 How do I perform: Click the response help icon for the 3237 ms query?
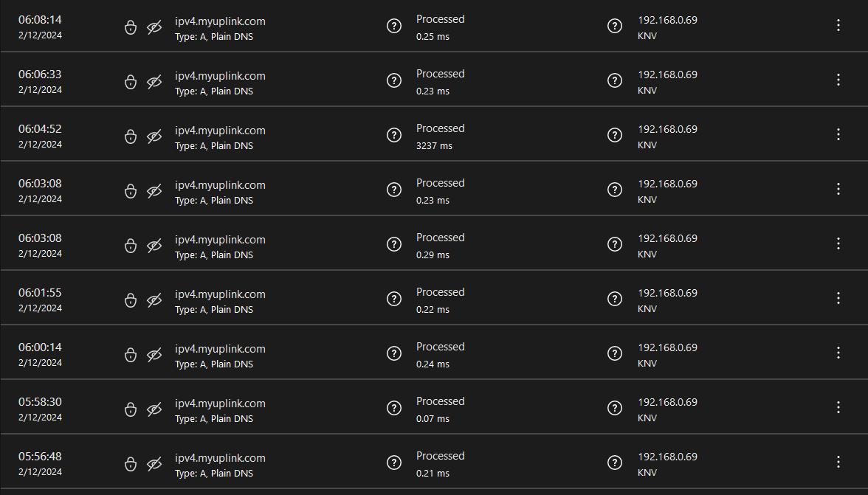[393, 135]
